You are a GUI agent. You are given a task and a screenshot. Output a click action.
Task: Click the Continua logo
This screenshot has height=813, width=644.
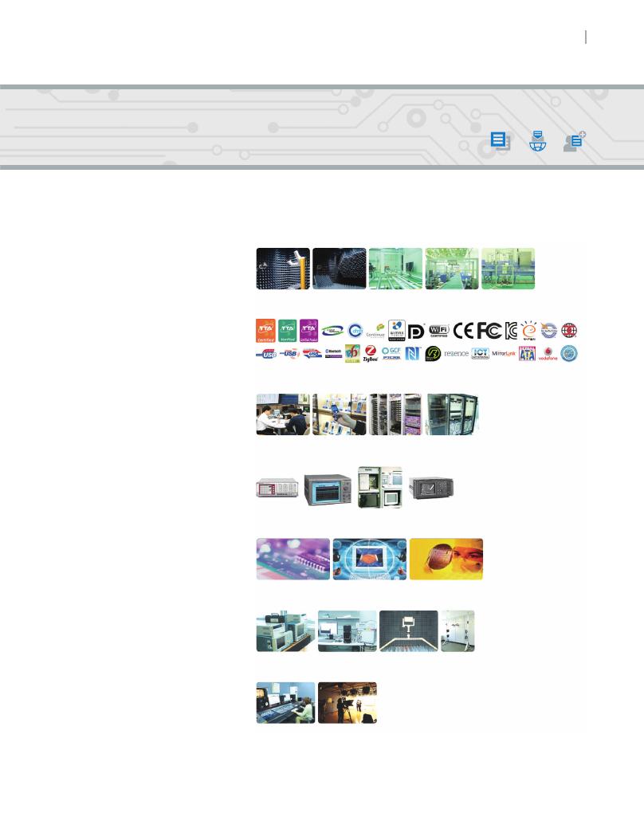coord(376,331)
